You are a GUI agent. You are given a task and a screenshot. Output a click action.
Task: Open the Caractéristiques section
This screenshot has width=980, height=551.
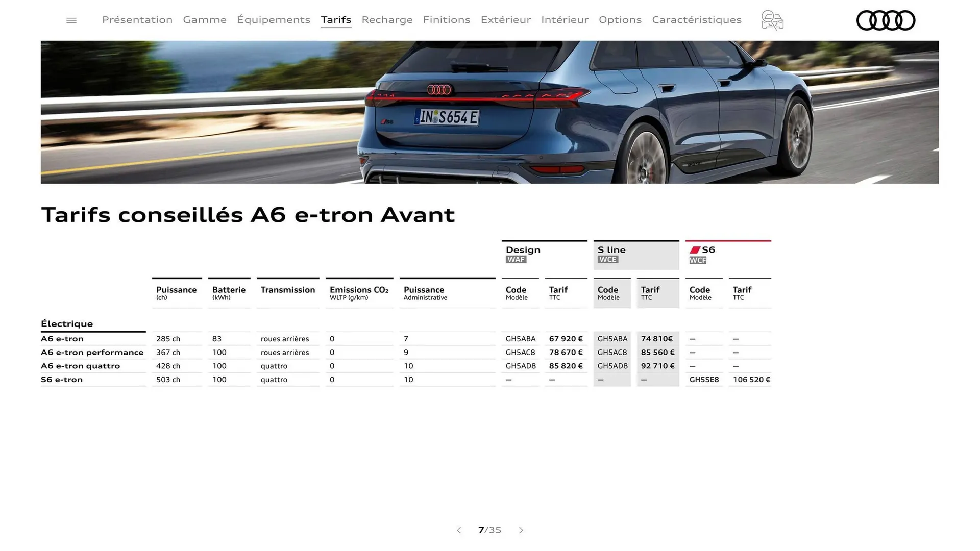click(697, 20)
